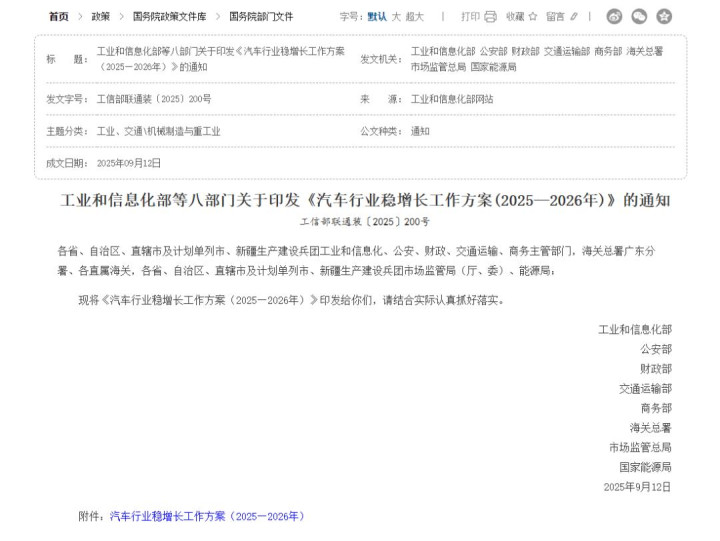Viewport: 720px width, 541px height.
Task: Click the printer icon
Action: coord(490,17)
